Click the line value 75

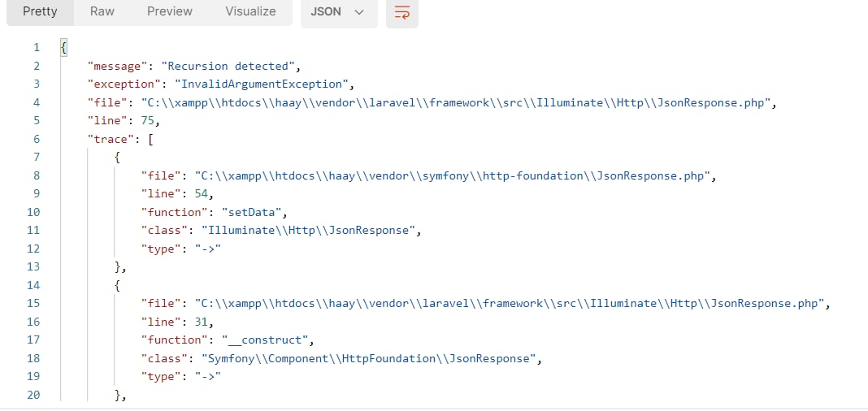coord(147,121)
